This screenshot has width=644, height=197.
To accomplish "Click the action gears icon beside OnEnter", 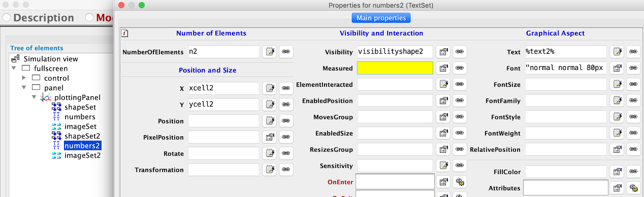I will coord(460,182).
